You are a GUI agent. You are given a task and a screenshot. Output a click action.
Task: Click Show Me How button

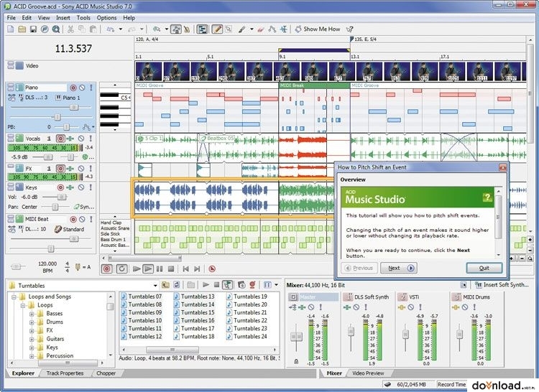[318, 29]
